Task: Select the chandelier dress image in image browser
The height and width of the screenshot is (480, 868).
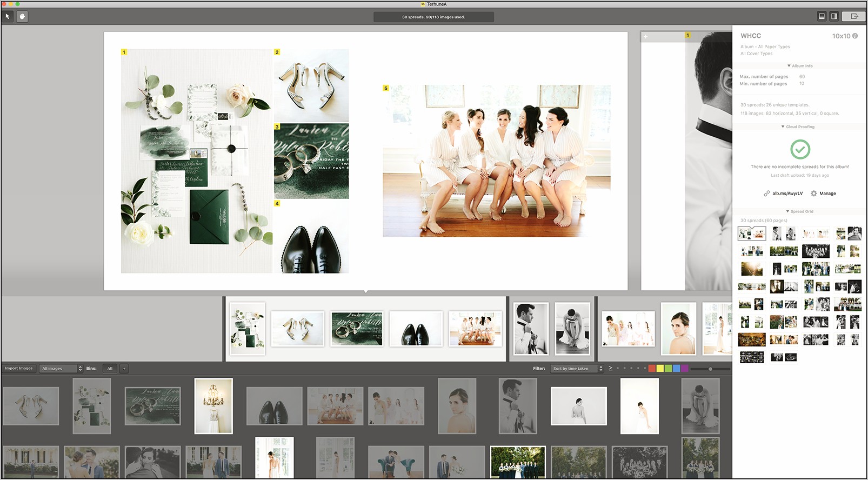Action: tap(213, 406)
